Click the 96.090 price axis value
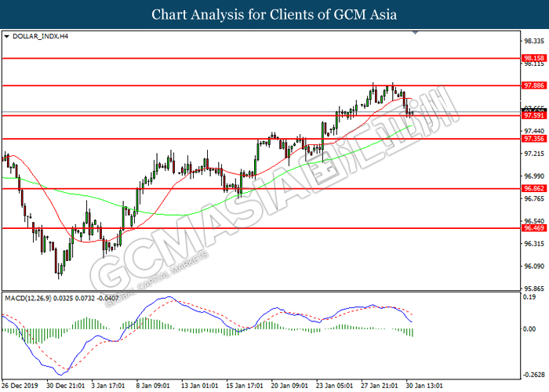This screenshot has height=392, width=549. click(x=534, y=267)
